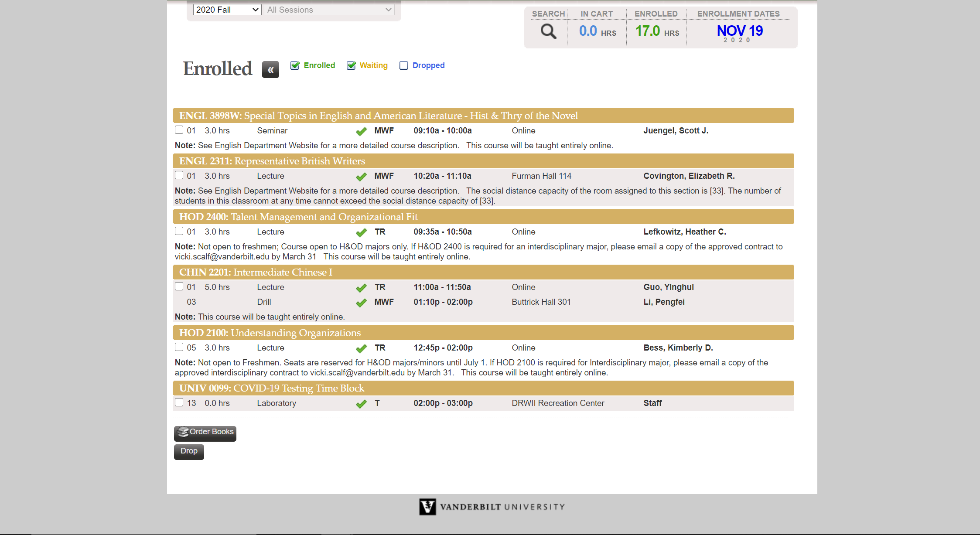980x535 pixels.
Task: Click green checkmark on HOD 2400 row
Action: pos(361,232)
